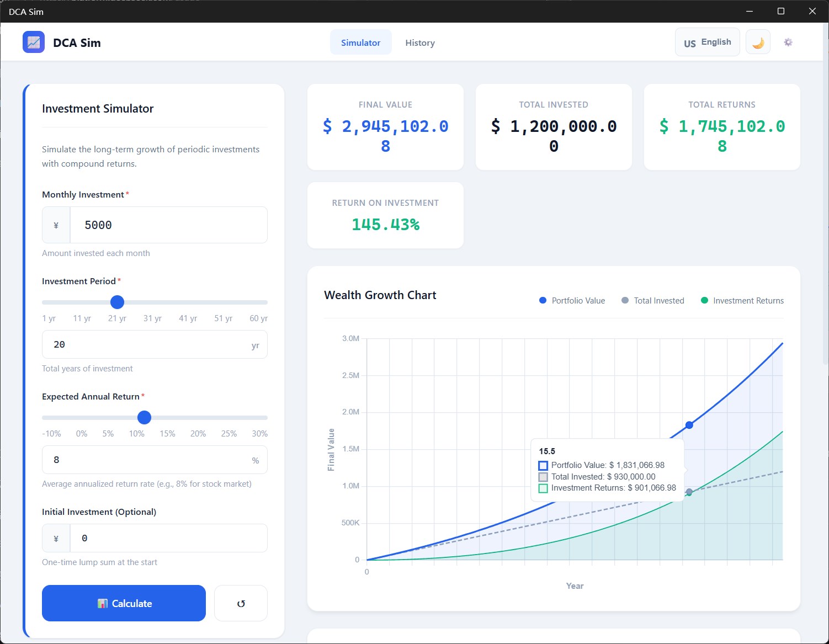Toggle Portfolio Value series in chart legend
Viewport: 829px width, 644px height.
pyautogui.click(x=572, y=301)
